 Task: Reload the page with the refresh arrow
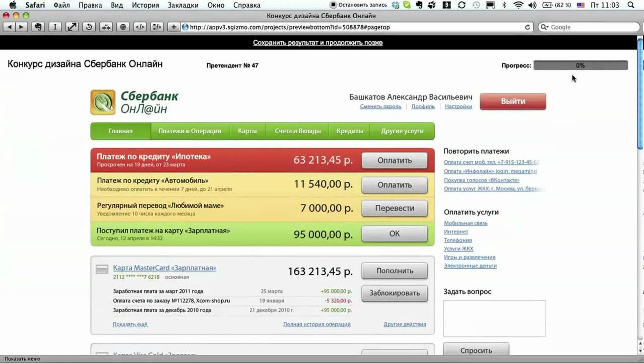(x=527, y=27)
